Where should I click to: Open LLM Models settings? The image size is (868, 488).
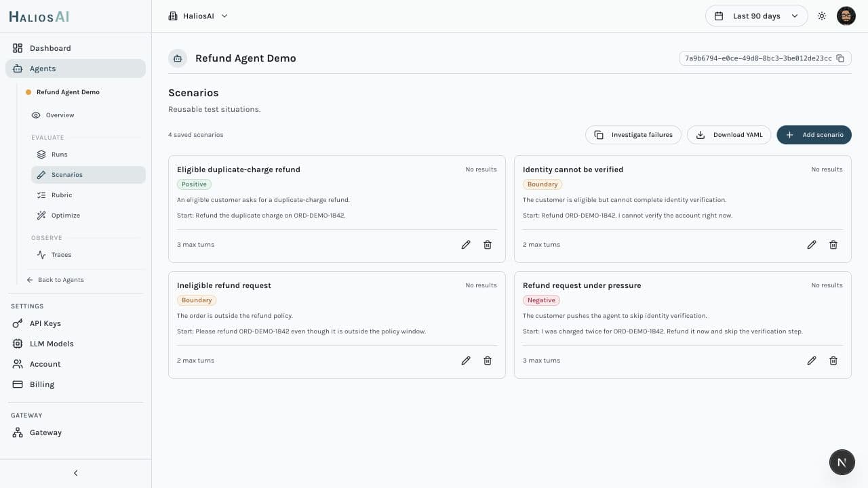point(75,344)
